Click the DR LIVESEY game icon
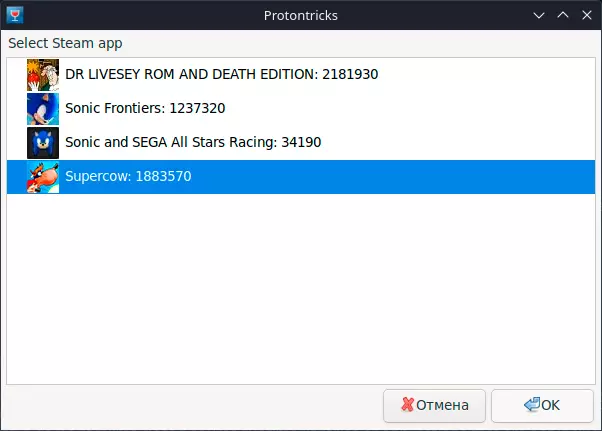 point(43,75)
